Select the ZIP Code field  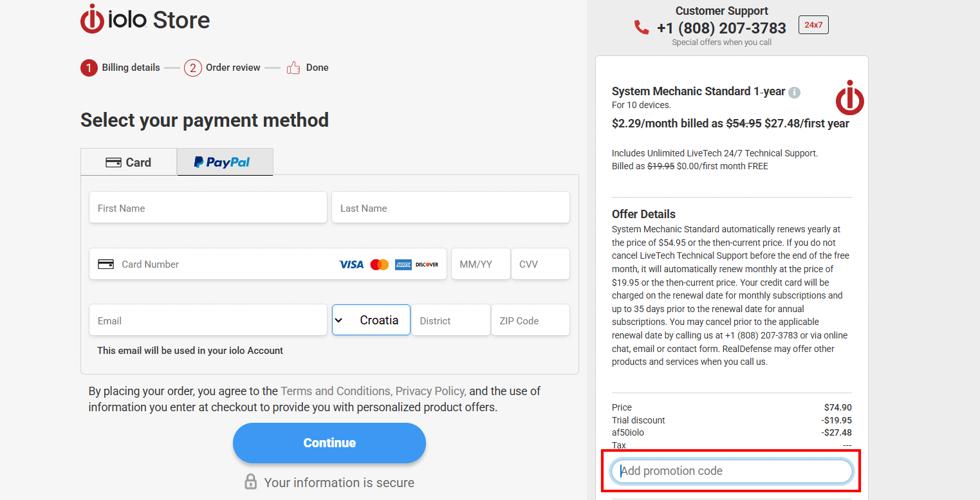(530, 320)
